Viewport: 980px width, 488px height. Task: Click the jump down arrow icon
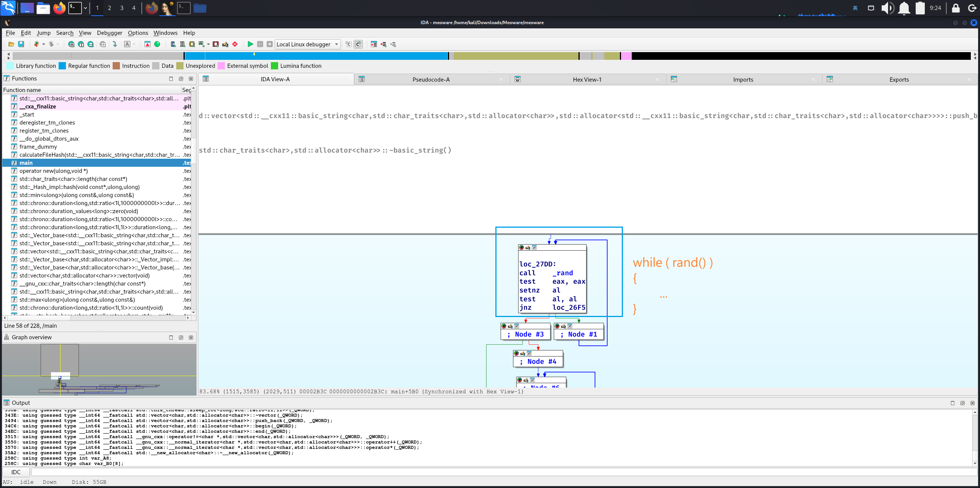pyautogui.click(x=115, y=44)
